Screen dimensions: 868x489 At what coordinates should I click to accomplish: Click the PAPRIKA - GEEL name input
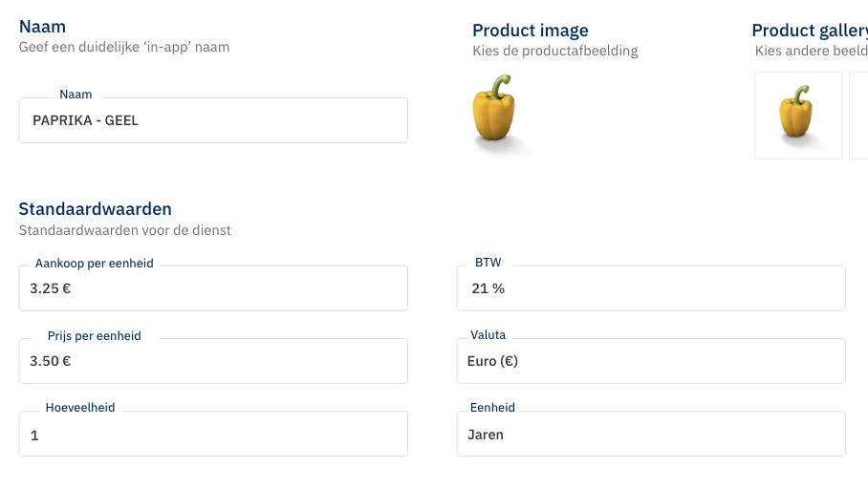click(213, 121)
